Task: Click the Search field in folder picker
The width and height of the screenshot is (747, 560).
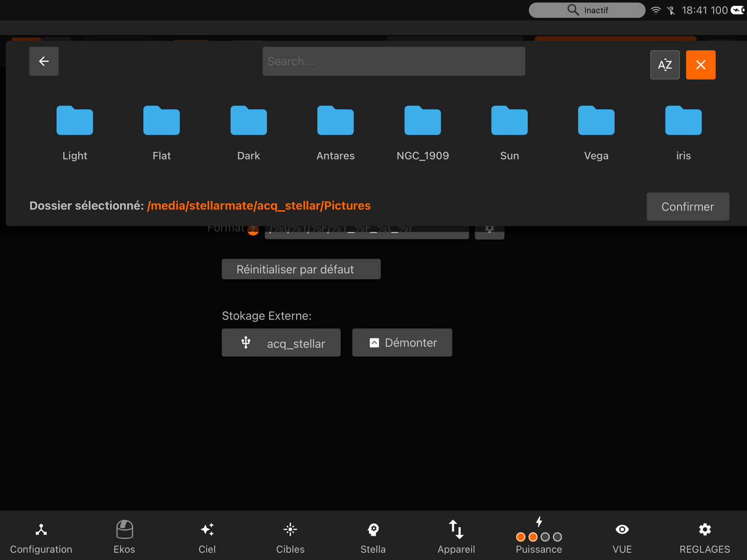Action: click(x=394, y=61)
